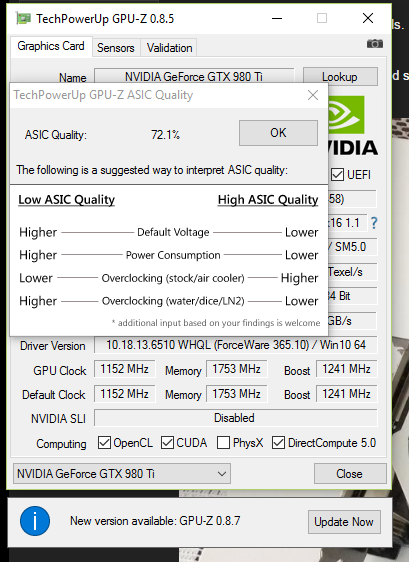Click the camera screenshot icon

click(x=375, y=44)
